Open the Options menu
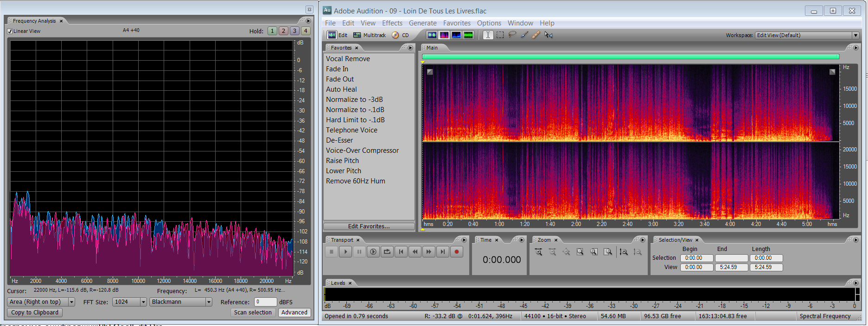 coord(489,23)
